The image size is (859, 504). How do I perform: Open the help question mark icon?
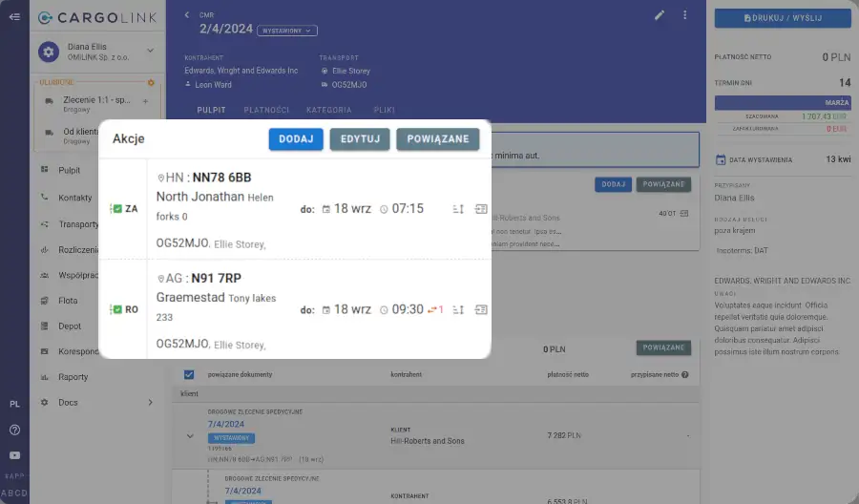[x=14, y=430]
